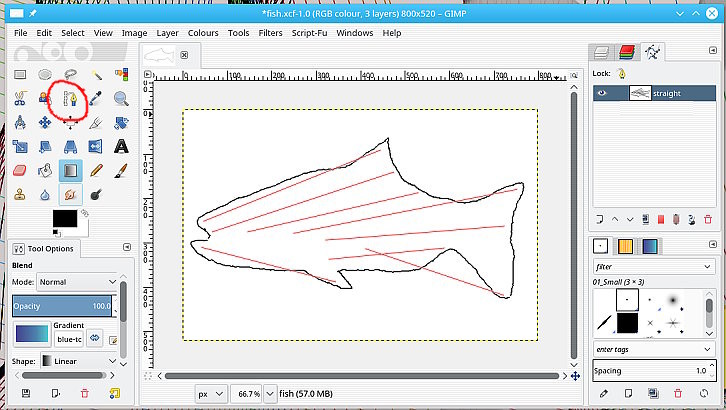Screen dimensions: 726x410
Task: Open the enter tags dropdown
Action: coord(653,349)
